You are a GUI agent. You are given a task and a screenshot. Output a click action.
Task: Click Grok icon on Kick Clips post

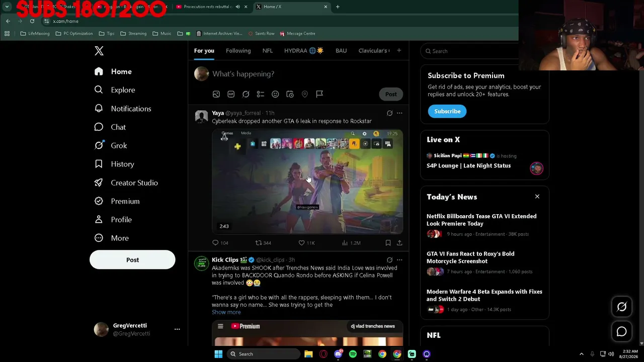[x=389, y=260]
